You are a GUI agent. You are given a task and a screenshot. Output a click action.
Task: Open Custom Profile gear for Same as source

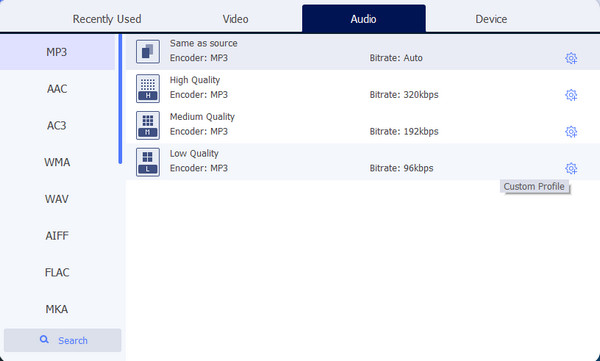click(571, 58)
